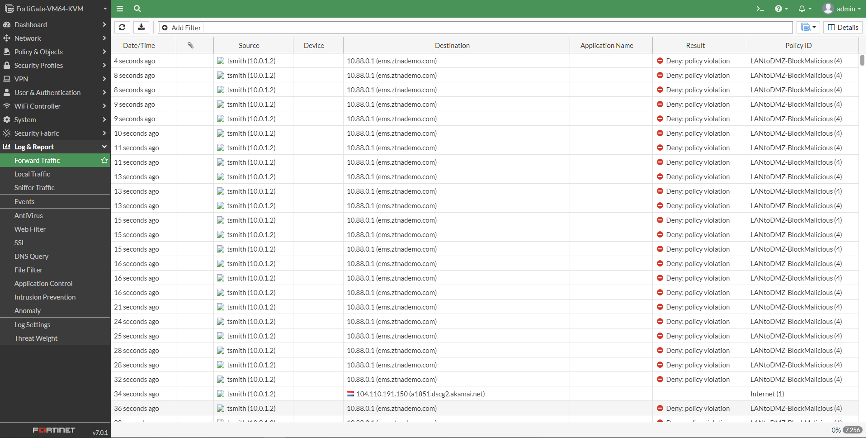The width and height of the screenshot is (868, 438).
Task: Expand the Dashboard menu
Action: coord(55,24)
